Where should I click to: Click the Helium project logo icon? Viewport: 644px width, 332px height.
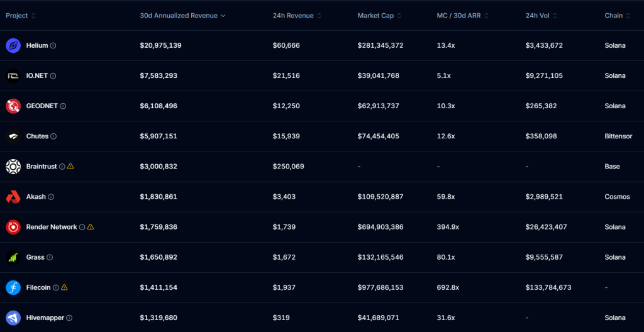[13, 45]
